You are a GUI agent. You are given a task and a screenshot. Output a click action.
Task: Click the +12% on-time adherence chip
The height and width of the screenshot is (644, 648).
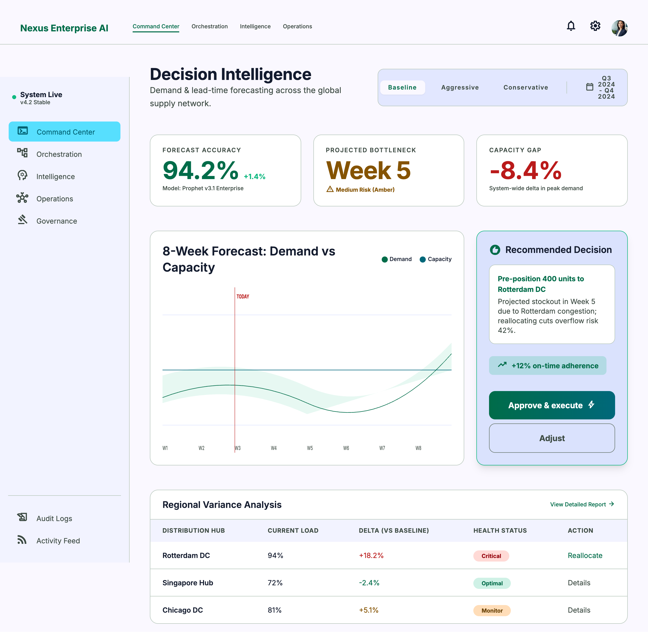547,366
